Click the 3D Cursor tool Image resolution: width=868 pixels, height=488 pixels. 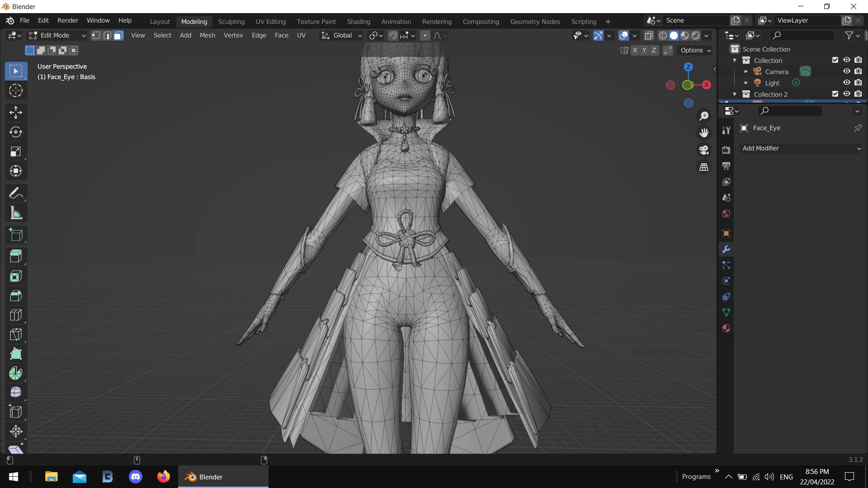tap(16, 91)
